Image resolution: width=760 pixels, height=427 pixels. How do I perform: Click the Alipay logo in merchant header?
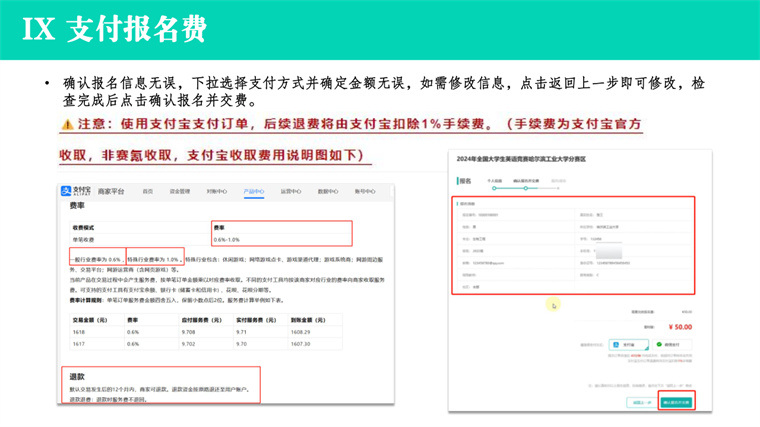point(77,191)
